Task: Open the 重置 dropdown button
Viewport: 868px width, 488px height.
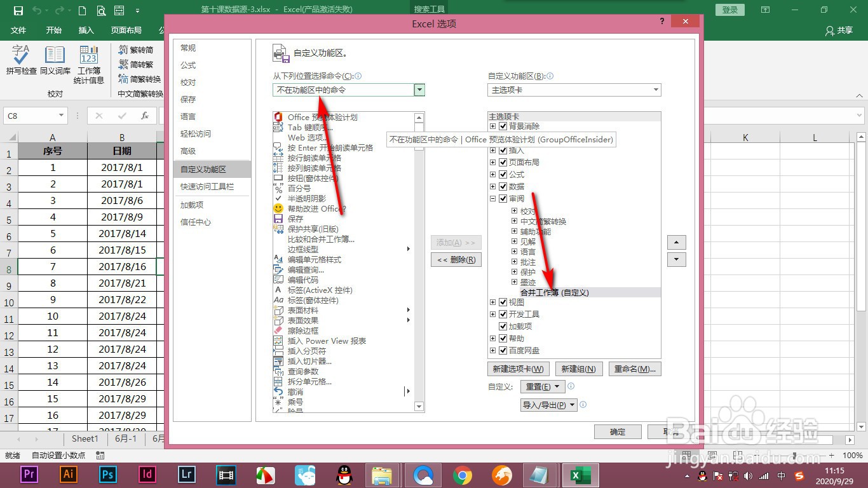Action: coord(542,386)
